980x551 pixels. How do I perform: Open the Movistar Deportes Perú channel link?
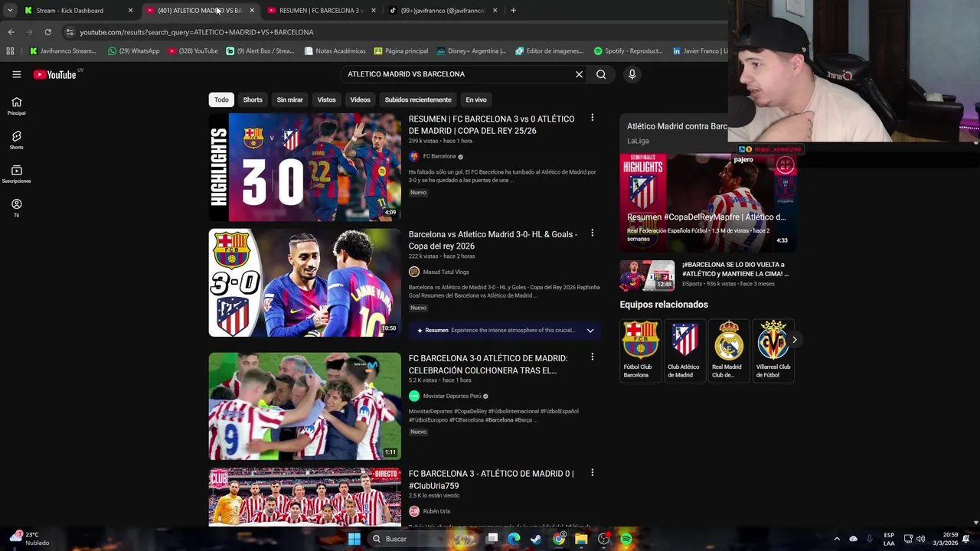452,396
